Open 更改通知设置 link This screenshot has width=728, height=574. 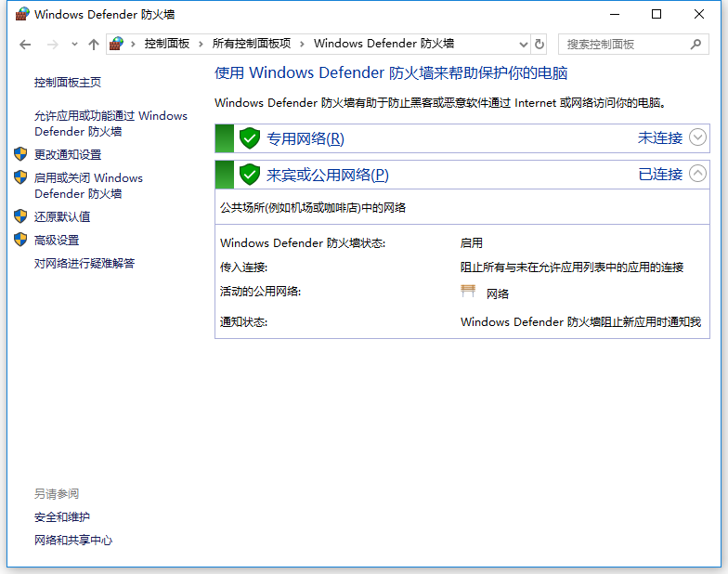(68, 154)
